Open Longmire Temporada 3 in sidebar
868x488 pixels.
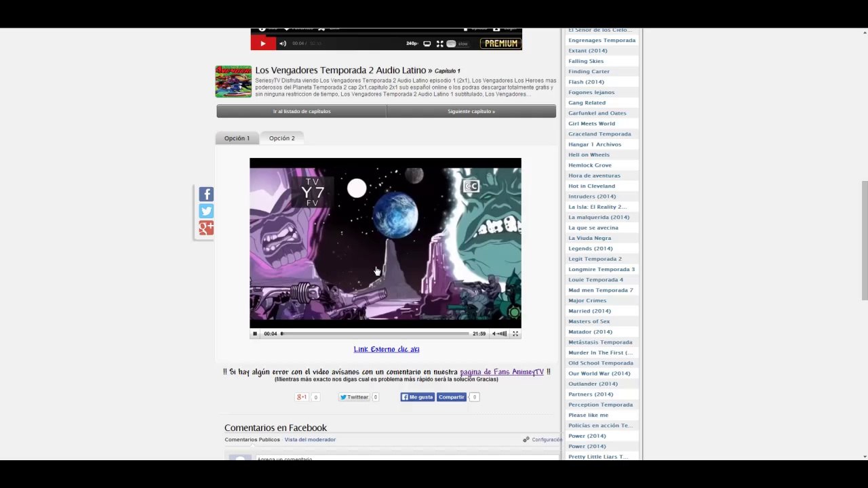(601, 270)
